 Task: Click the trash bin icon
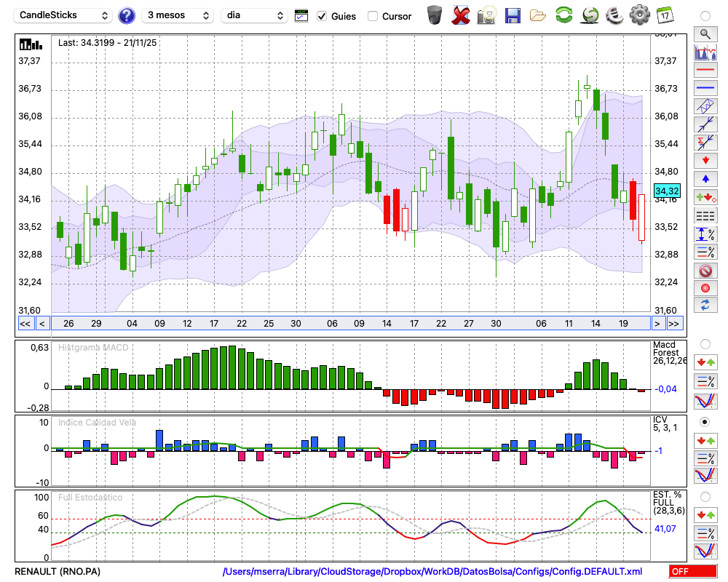[435, 15]
